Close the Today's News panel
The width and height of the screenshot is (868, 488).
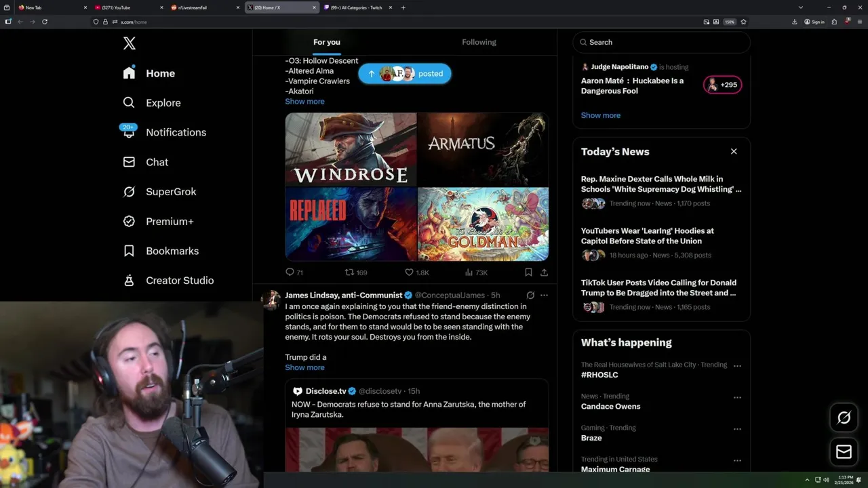734,151
